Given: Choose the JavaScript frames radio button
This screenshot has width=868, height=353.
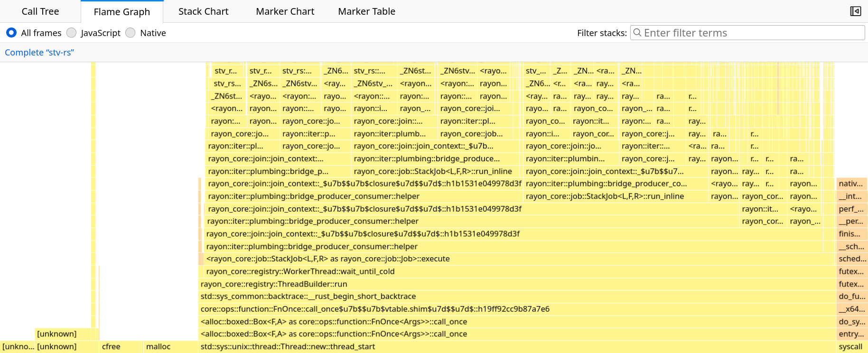Looking at the screenshot, I should 72,33.
